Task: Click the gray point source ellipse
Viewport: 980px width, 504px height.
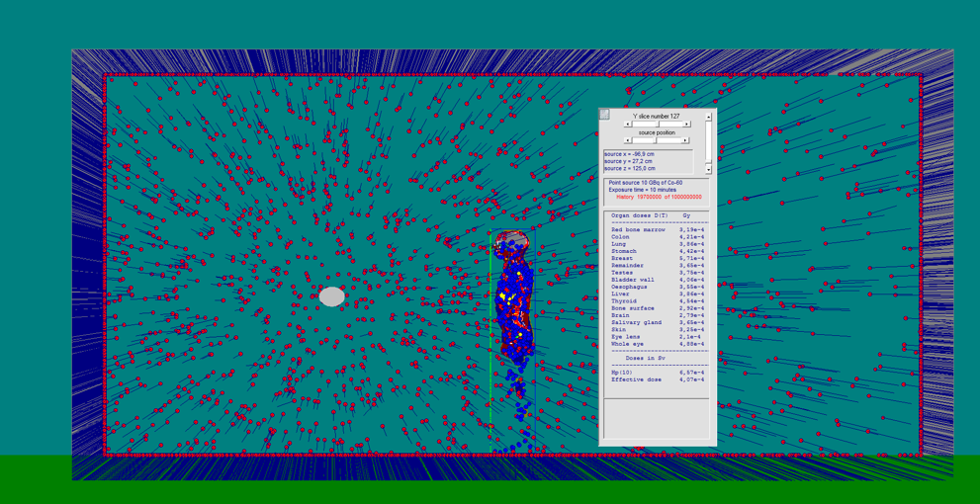Action: click(x=332, y=296)
